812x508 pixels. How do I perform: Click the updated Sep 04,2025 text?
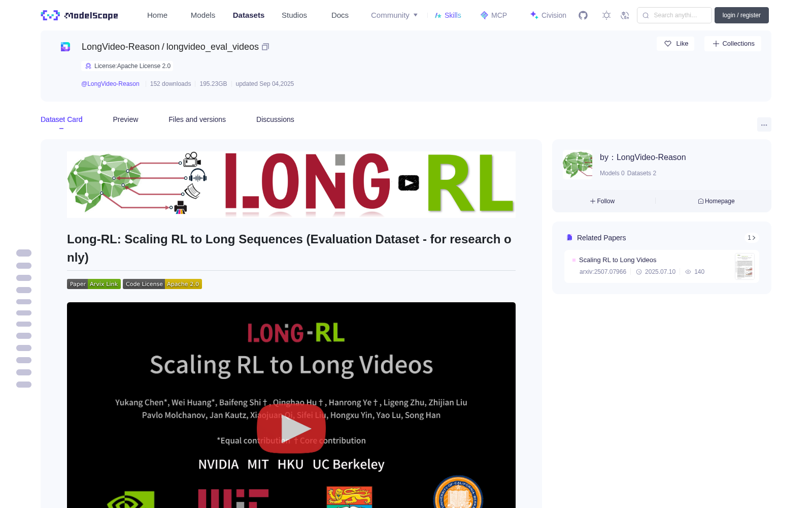[x=264, y=84]
